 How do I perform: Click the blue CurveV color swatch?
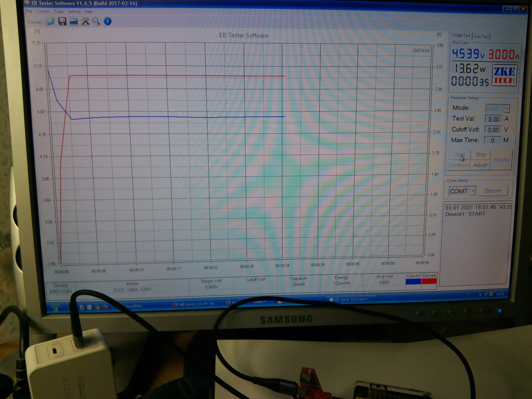coord(413,281)
